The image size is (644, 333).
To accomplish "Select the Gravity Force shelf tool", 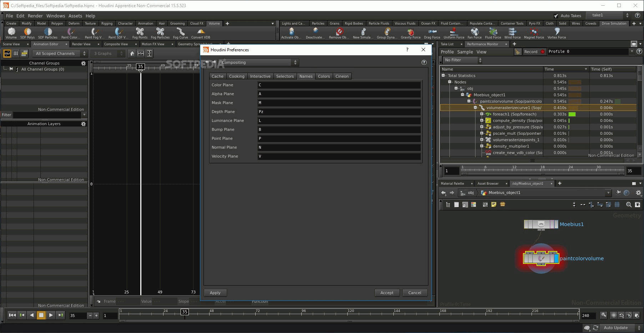I will pos(411,33).
